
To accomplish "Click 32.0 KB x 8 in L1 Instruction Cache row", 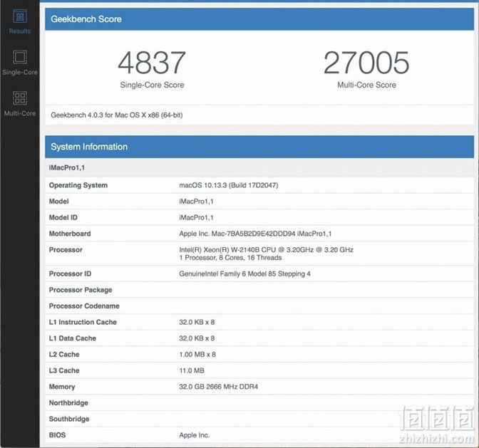I will [x=197, y=322].
